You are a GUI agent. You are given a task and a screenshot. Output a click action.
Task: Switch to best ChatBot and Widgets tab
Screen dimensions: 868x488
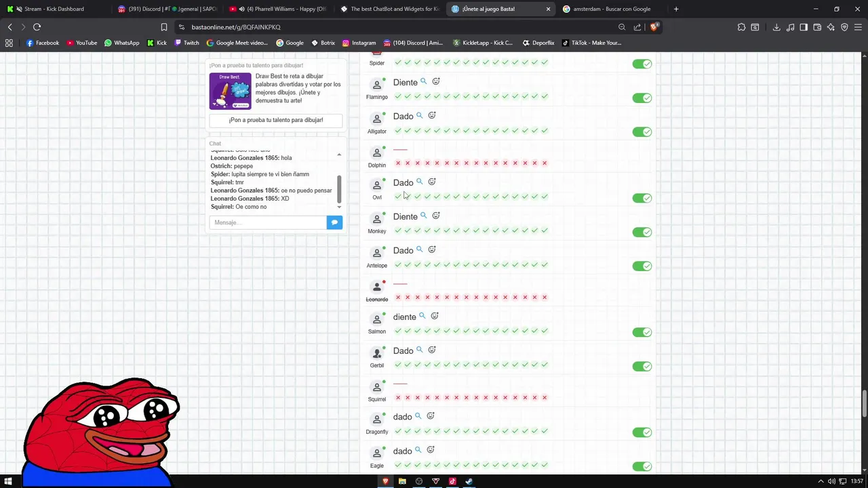pyautogui.click(x=390, y=9)
